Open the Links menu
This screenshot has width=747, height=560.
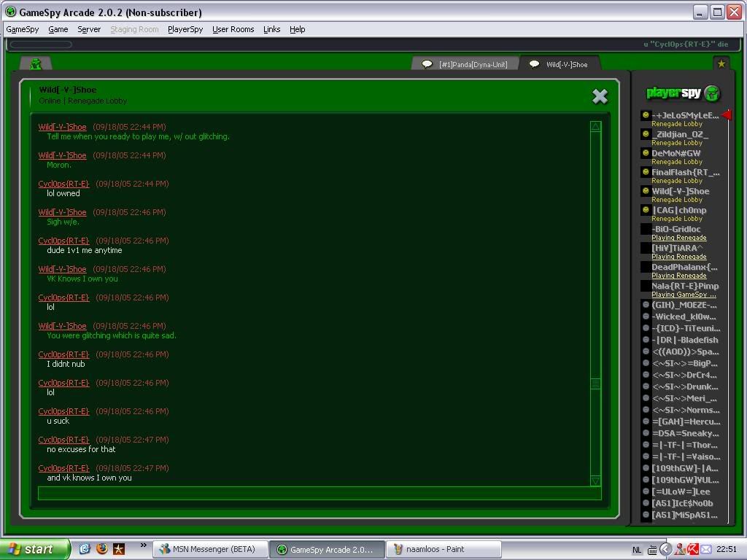coord(271,29)
